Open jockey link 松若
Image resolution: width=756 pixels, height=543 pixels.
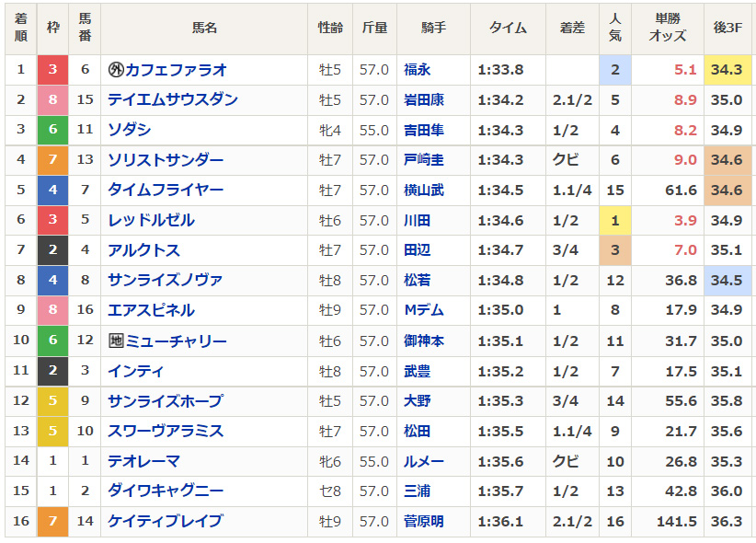pyautogui.click(x=417, y=280)
